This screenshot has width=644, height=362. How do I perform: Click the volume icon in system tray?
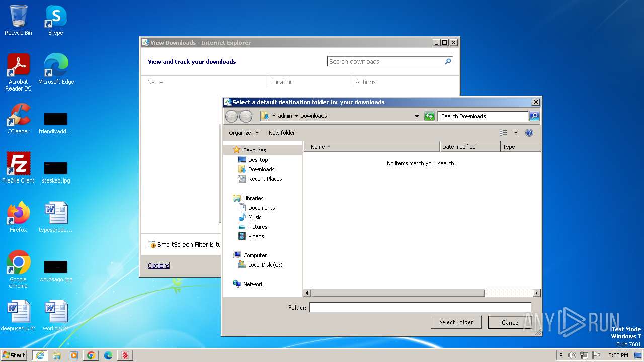(x=572, y=355)
